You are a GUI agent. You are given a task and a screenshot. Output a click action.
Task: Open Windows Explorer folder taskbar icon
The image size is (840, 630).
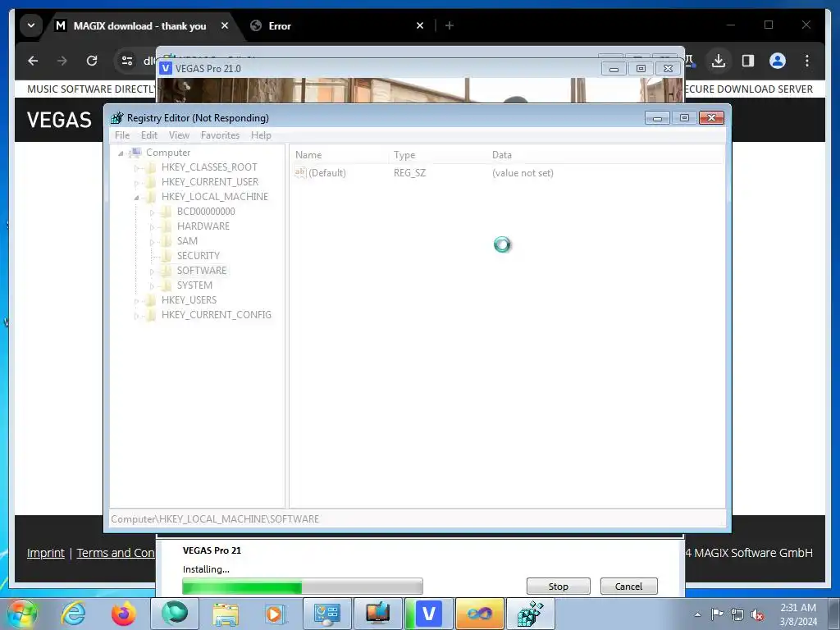click(x=226, y=614)
